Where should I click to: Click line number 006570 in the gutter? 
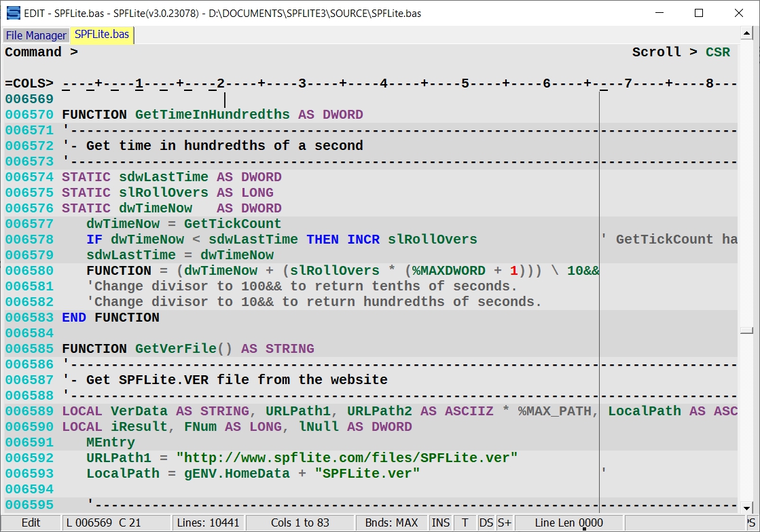tap(29, 115)
